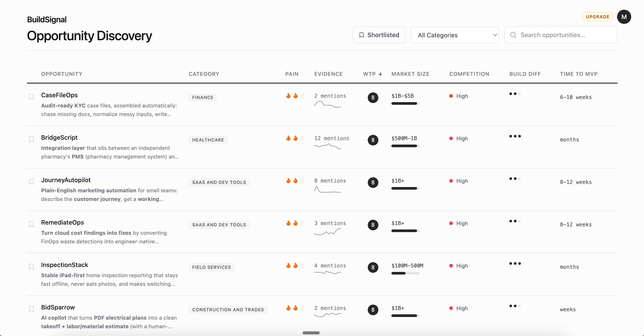
Task: Click the search magnifier icon
Action: click(513, 35)
